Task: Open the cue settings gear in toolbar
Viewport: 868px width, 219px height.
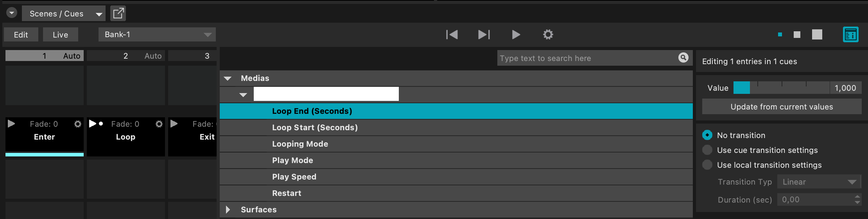Action: click(x=548, y=35)
